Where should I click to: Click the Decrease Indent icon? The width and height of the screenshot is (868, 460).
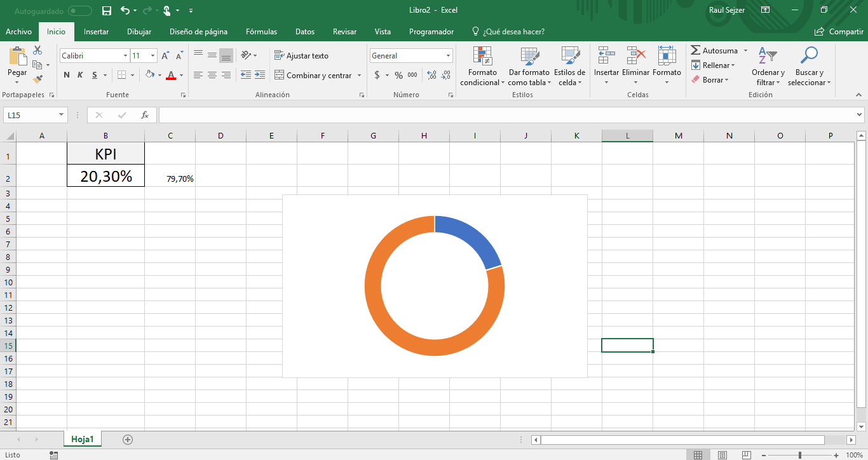[246, 75]
